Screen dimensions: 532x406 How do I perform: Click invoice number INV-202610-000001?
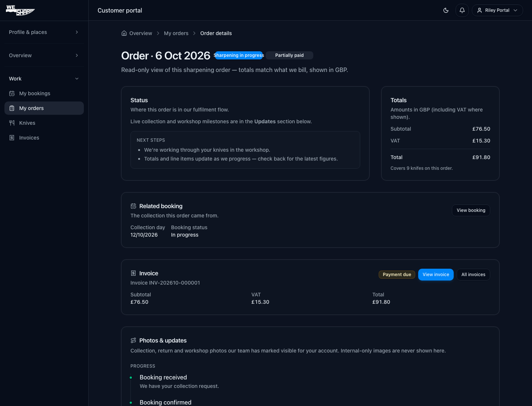(165, 283)
